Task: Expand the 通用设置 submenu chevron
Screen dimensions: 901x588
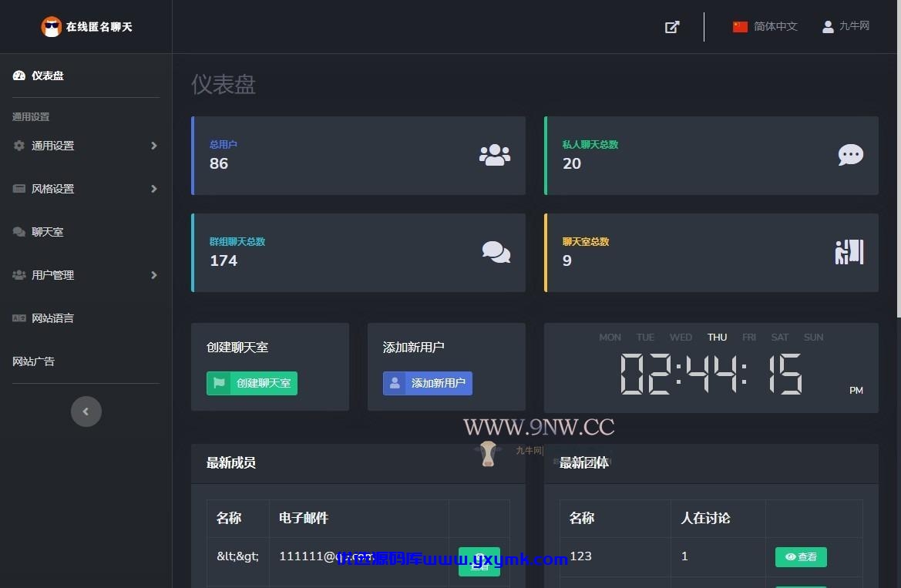Action: [x=153, y=146]
